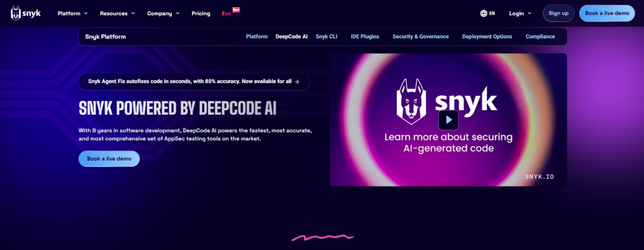This screenshot has width=644, height=250.
Task: Click the Snyk Agent Fix announcement banner
Action: pyautogui.click(x=194, y=81)
